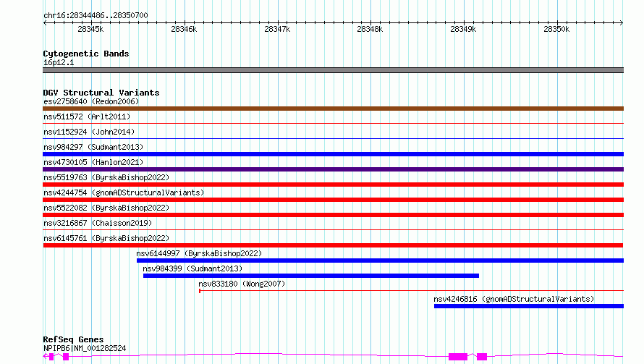
Task: Click the gray 16p12.1 cytoband bar
Action: [x=333, y=70]
